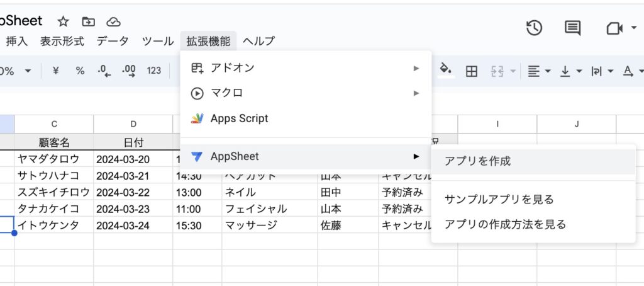Click the move to folder icon
Image resolution: width=644 pixels, height=286 pixels.
[88, 21]
